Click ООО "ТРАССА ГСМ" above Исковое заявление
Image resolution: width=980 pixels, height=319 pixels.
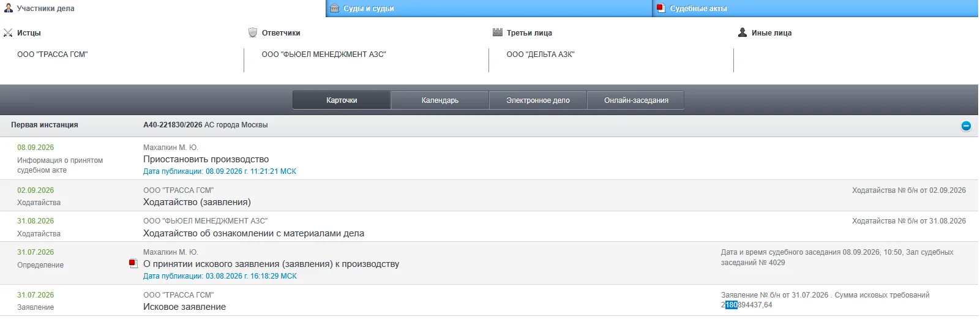(179, 295)
